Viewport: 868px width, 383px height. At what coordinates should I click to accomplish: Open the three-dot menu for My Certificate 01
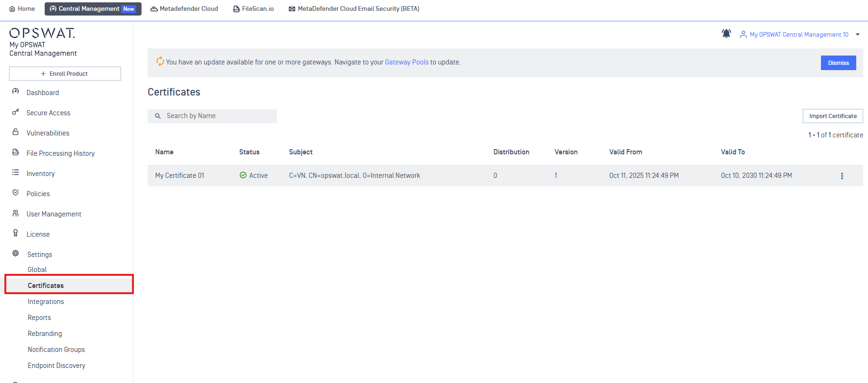[x=842, y=176]
